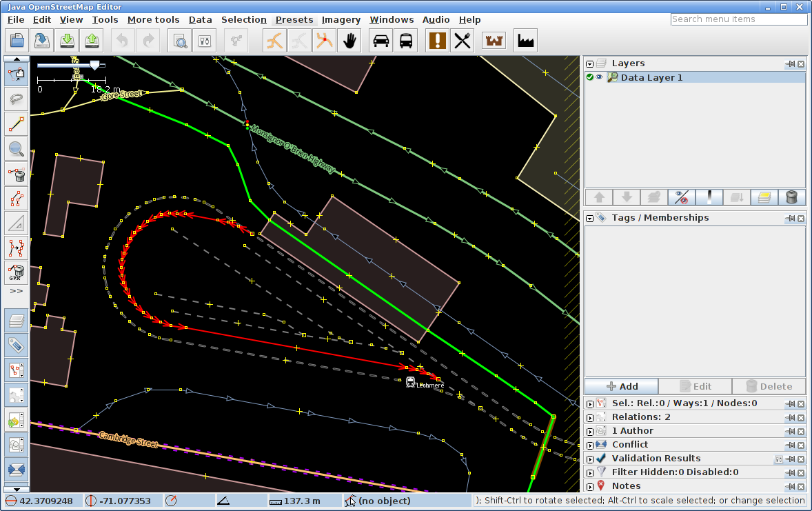Toggle active checkmark on Data Layer 1
This screenshot has height=511, width=812.
tap(590, 77)
